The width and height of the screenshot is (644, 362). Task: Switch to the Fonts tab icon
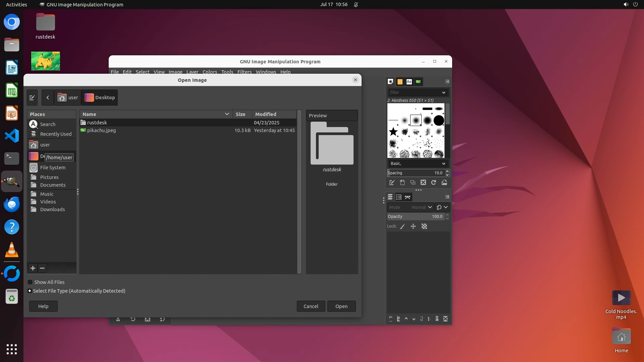(x=409, y=81)
